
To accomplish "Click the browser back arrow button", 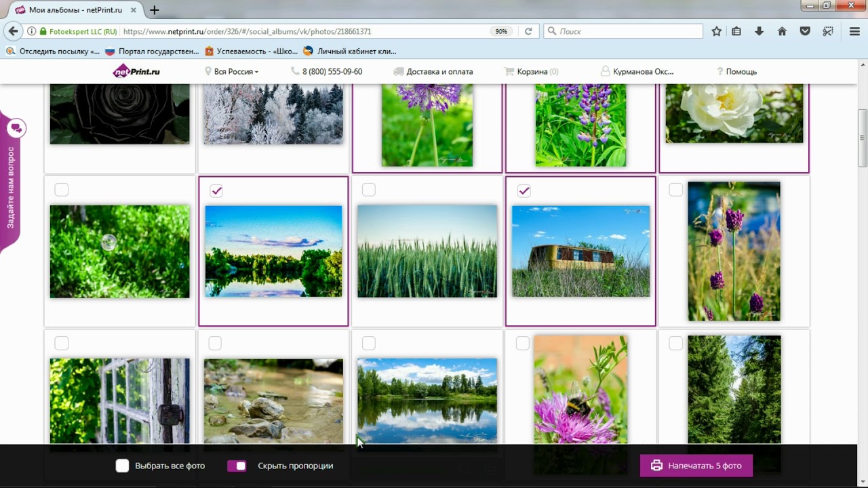I will pyautogui.click(x=13, y=31).
